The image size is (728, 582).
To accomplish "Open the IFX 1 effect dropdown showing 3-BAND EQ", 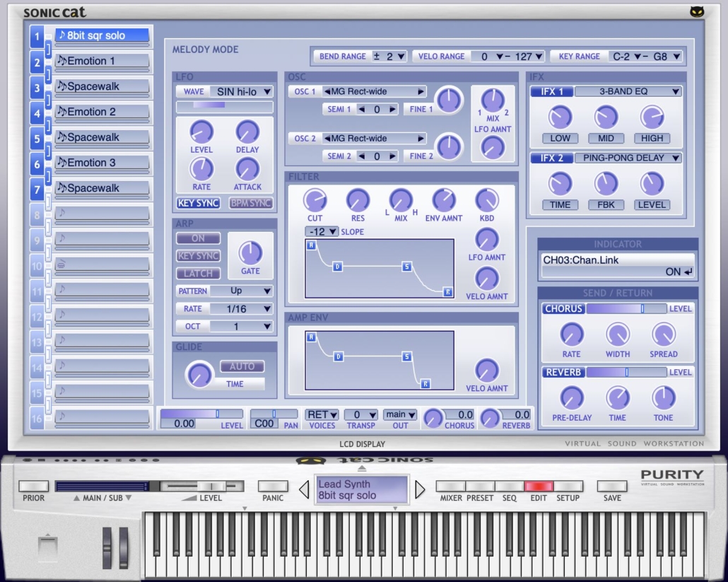I will coord(628,91).
